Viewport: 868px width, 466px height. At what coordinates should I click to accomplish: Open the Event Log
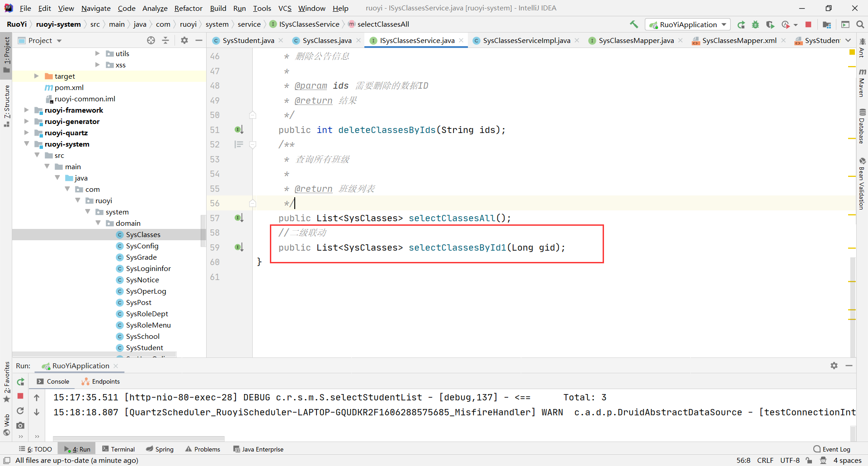[832, 449]
